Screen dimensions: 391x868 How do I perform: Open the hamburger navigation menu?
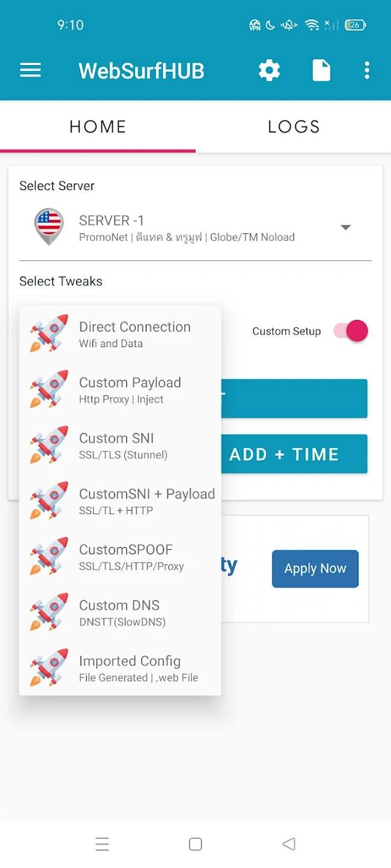click(x=30, y=71)
